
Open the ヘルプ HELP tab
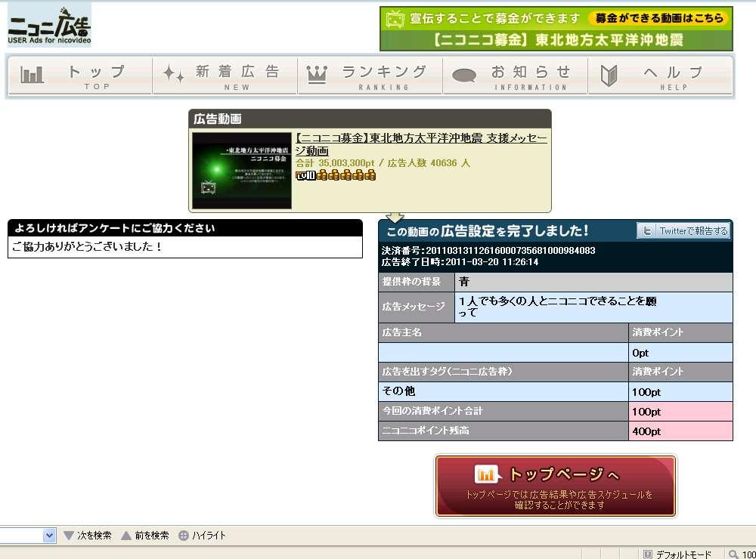click(660, 76)
